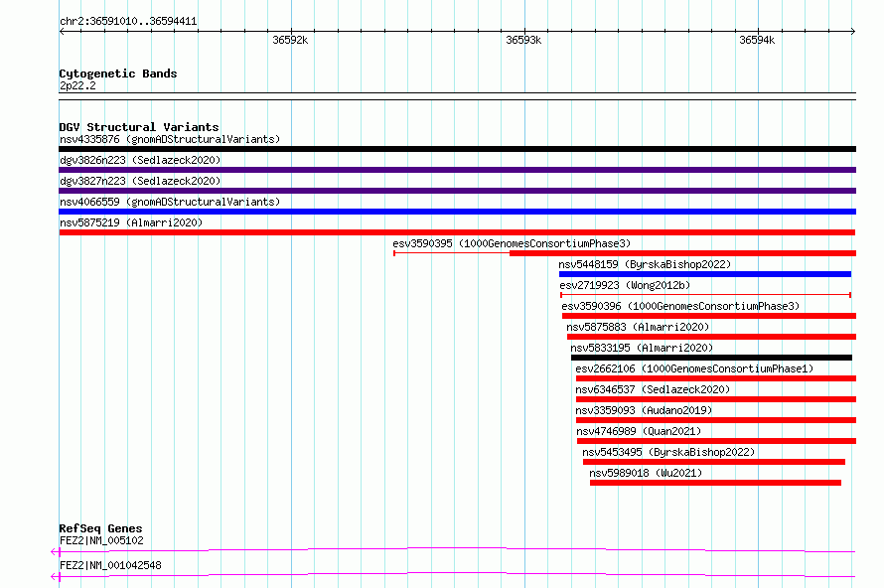Image resolution: width=884 pixels, height=588 pixels.
Task: Click the nsv3359093 red variant bar
Action: [715, 420]
